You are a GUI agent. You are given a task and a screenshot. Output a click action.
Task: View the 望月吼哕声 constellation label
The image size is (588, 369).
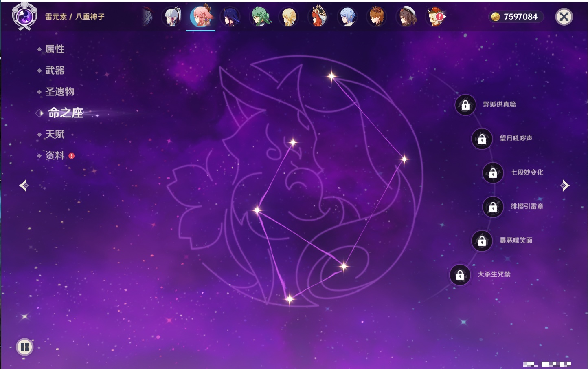coord(516,138)
